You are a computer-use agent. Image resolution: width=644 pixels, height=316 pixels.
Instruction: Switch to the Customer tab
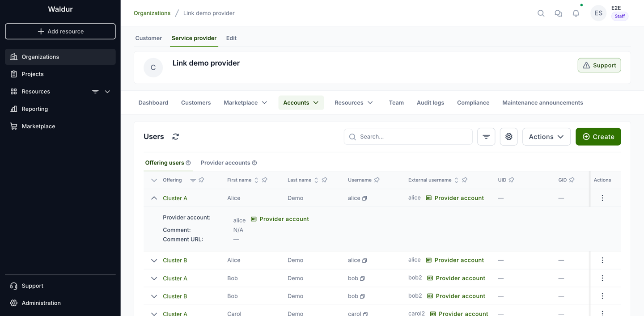(148, 38)
